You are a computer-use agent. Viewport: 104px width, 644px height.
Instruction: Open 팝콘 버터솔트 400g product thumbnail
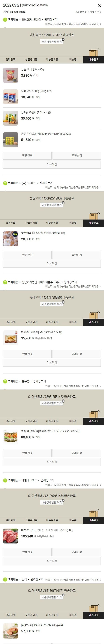pos(11,75)
